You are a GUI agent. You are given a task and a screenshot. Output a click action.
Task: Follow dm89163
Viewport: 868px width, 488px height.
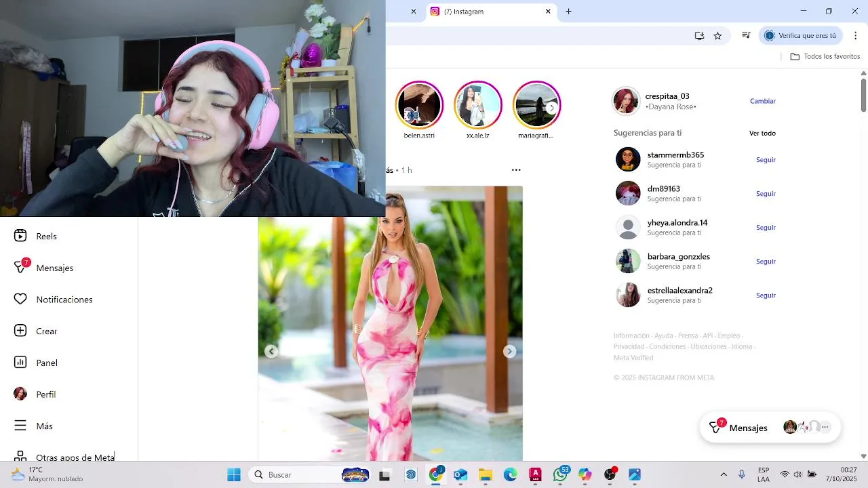point(766,194)
